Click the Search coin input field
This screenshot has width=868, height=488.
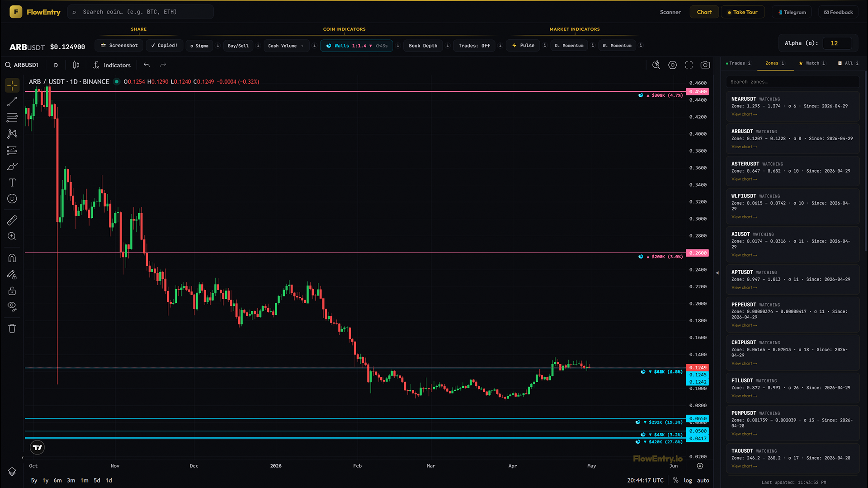pos(141,12)
